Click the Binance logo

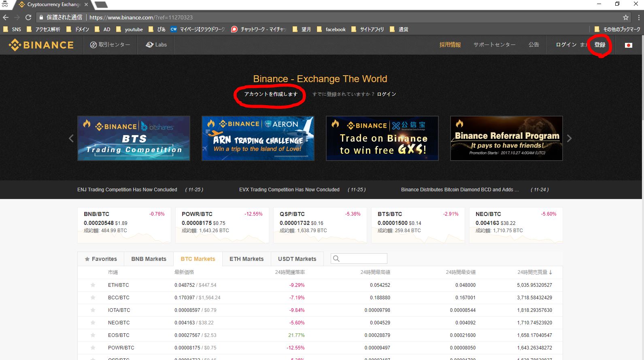pos(41,45)
